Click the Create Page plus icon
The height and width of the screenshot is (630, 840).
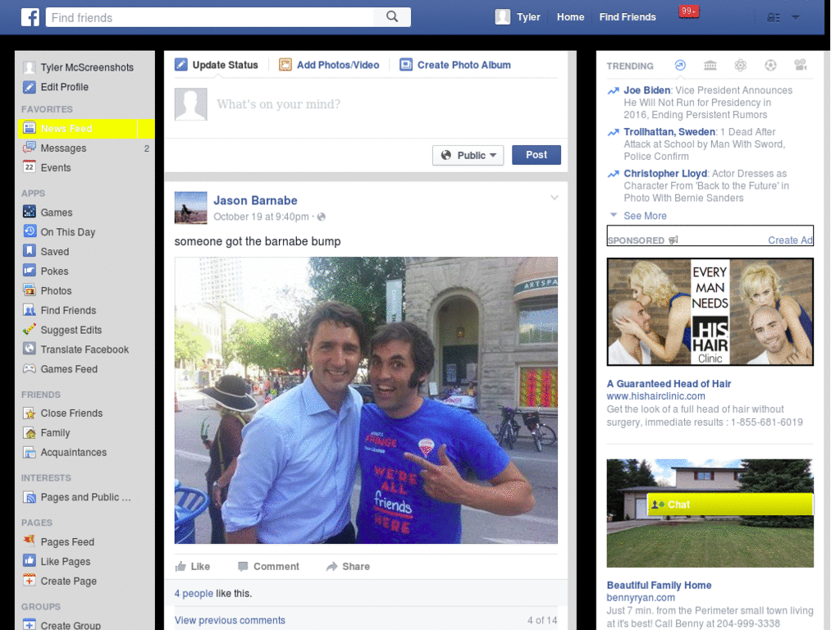click(30, 581)
